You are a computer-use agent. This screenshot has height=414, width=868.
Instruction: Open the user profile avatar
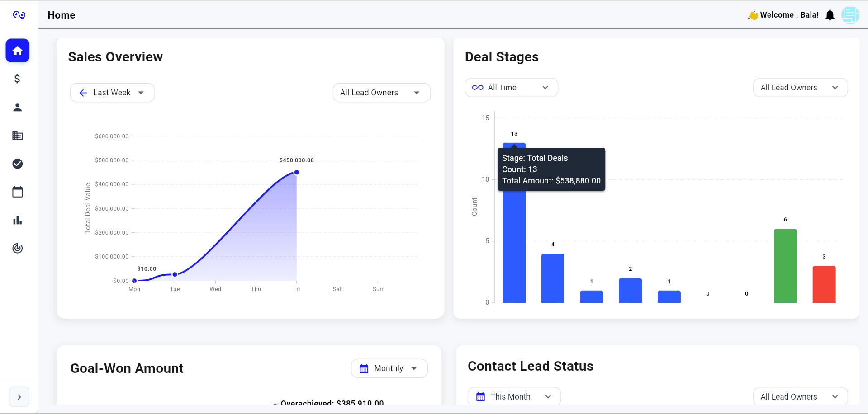[x=850, y=15]
